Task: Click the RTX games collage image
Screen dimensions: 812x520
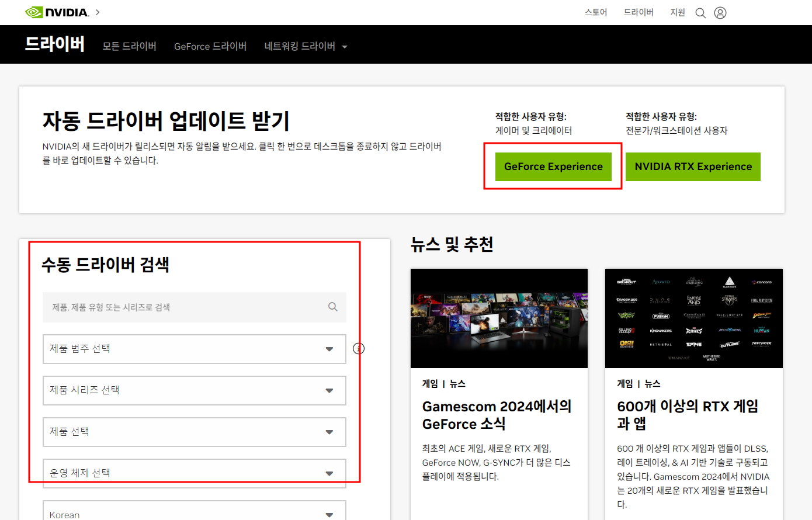Action: (693, 318)
